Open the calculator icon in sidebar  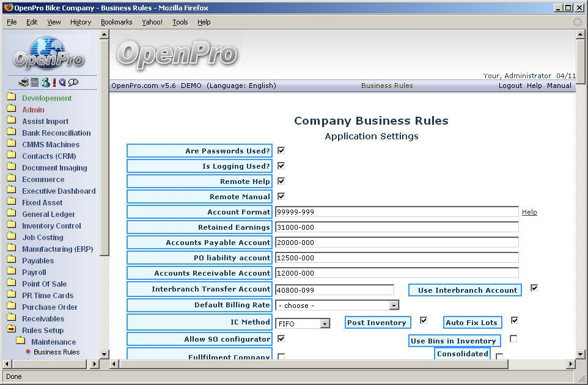pyautogui.click(x=34, y=82)
